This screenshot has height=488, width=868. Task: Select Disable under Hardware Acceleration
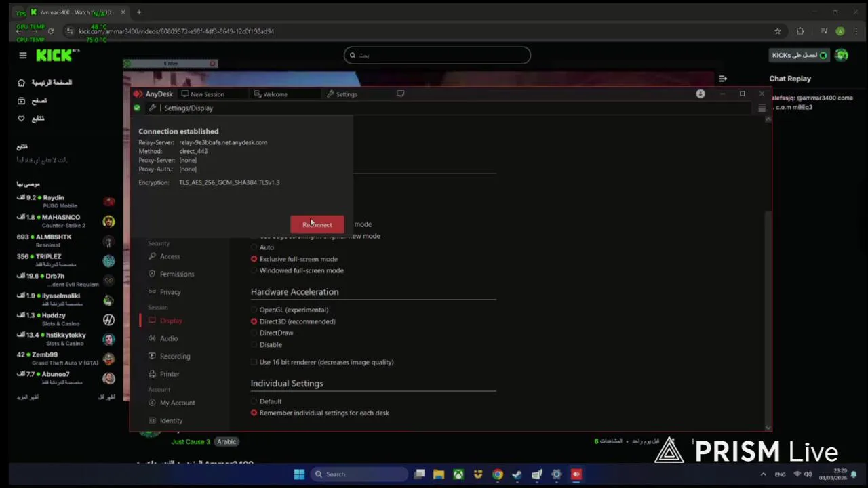267,344
